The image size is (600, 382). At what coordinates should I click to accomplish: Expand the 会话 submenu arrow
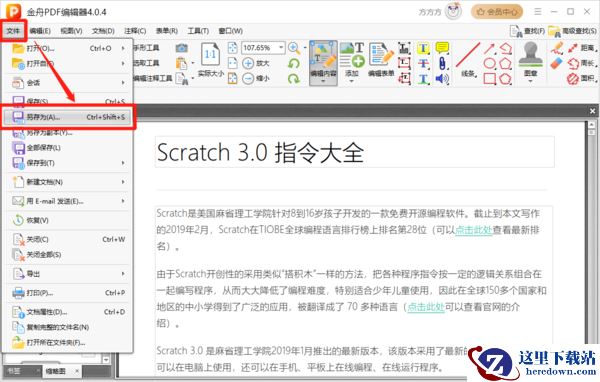pyautogui.click(x=123, y=83)
